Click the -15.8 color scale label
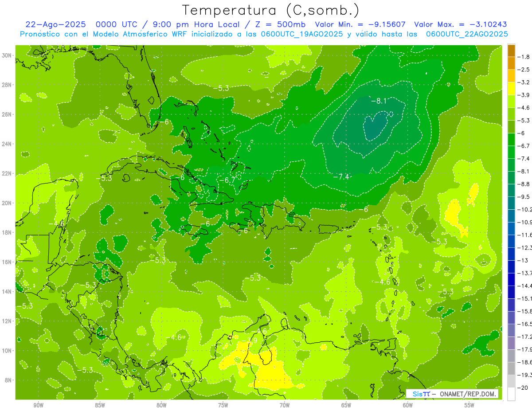Viewport: 532px width, 411px height. 524,311
